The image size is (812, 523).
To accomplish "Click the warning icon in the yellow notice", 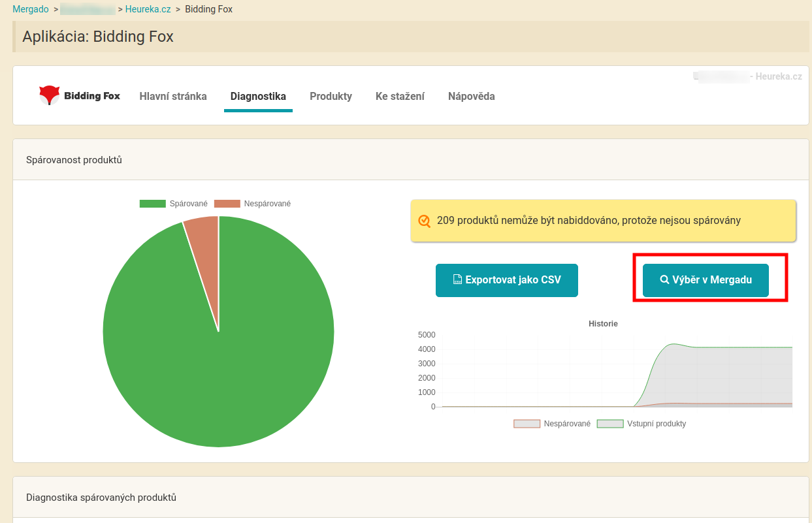I will click(425, 221).
